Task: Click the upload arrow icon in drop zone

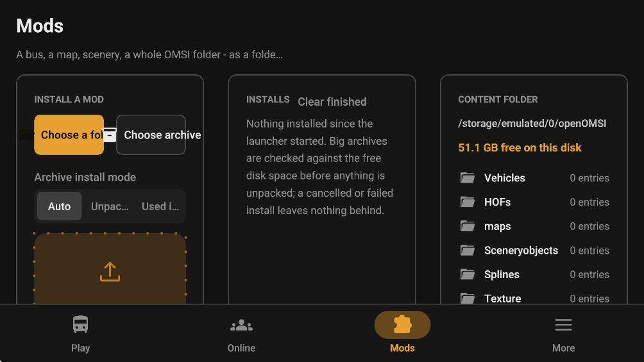Action: 110,272
